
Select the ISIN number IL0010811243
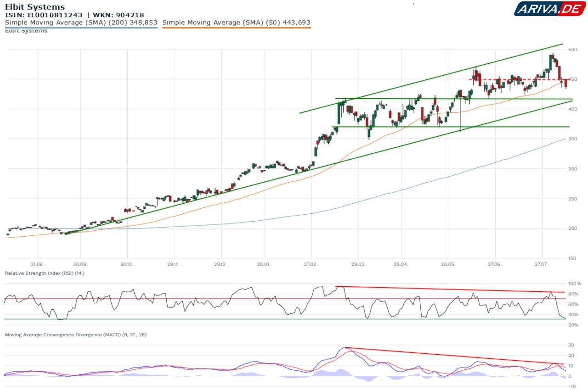click(54, 15)
